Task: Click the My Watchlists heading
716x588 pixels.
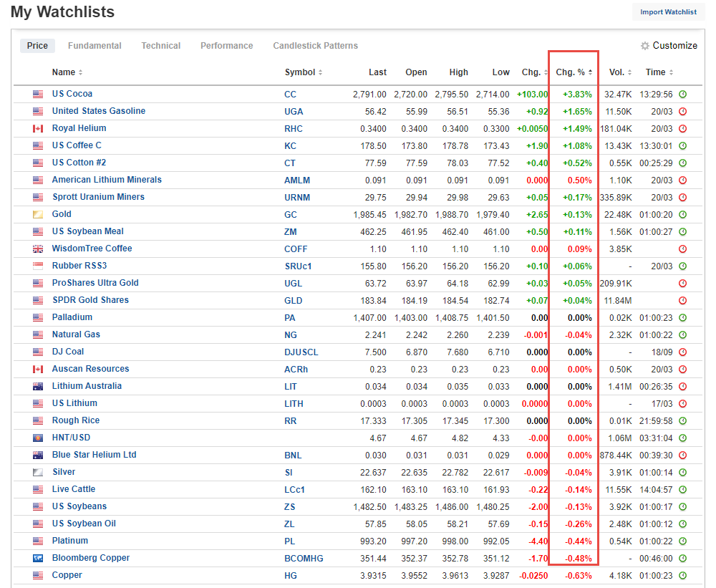Action: (x=62, y=12)
